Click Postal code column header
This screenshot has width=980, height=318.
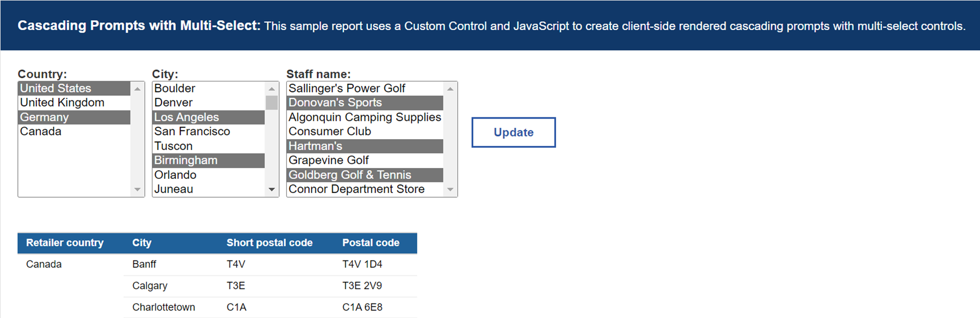(x=371, y=243)
